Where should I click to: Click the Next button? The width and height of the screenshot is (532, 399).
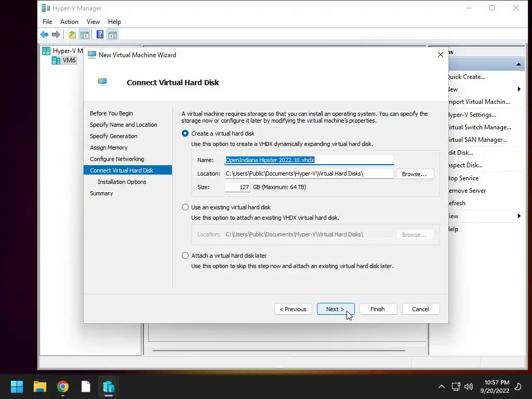point(336,309)
